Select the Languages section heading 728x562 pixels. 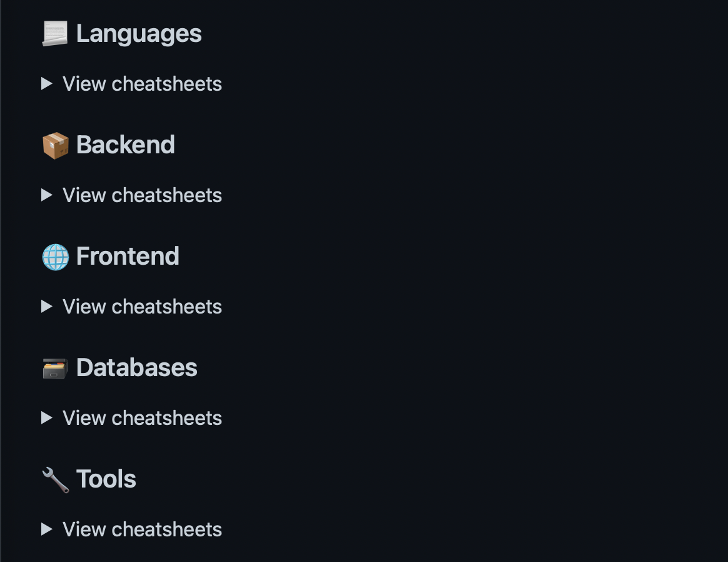(139, 34)
